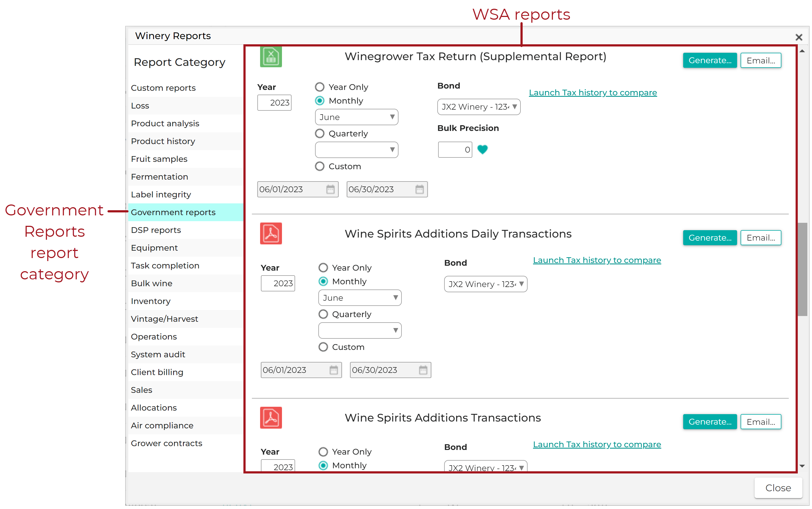Select Sales report category
The width and height of the screenshot is (812, 509).
186,390
